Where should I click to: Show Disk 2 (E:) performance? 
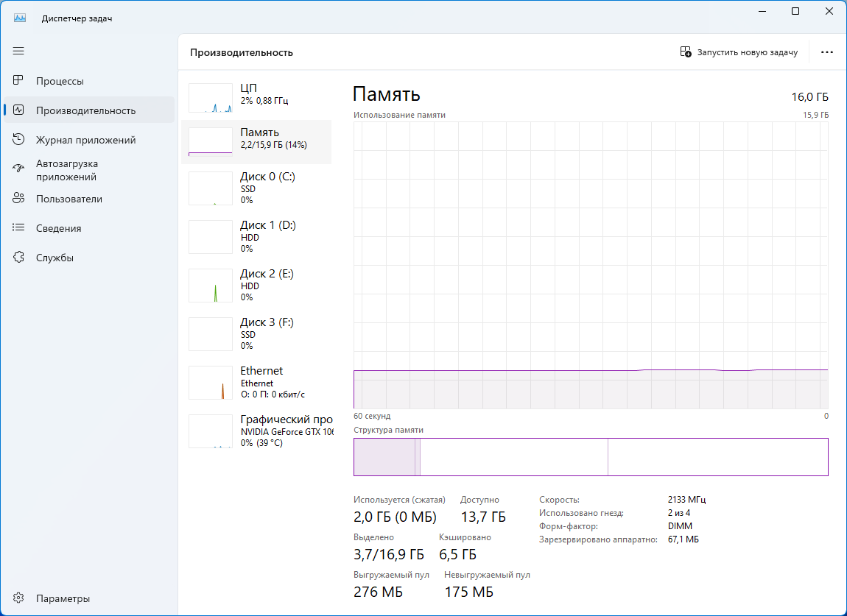click(x=256, y=285)
